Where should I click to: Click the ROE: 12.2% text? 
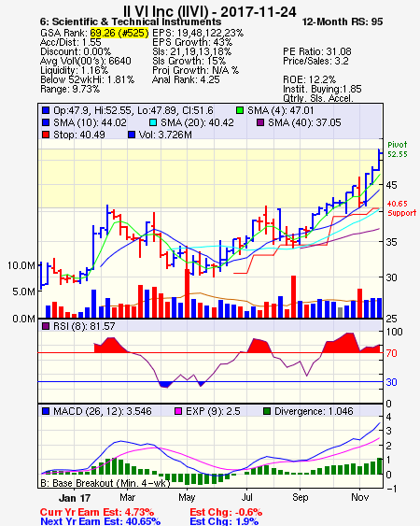click(309, 79)
